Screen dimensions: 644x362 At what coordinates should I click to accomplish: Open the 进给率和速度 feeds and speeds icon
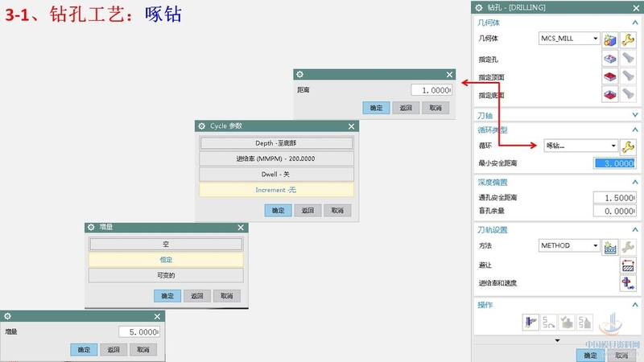point(628,283)
